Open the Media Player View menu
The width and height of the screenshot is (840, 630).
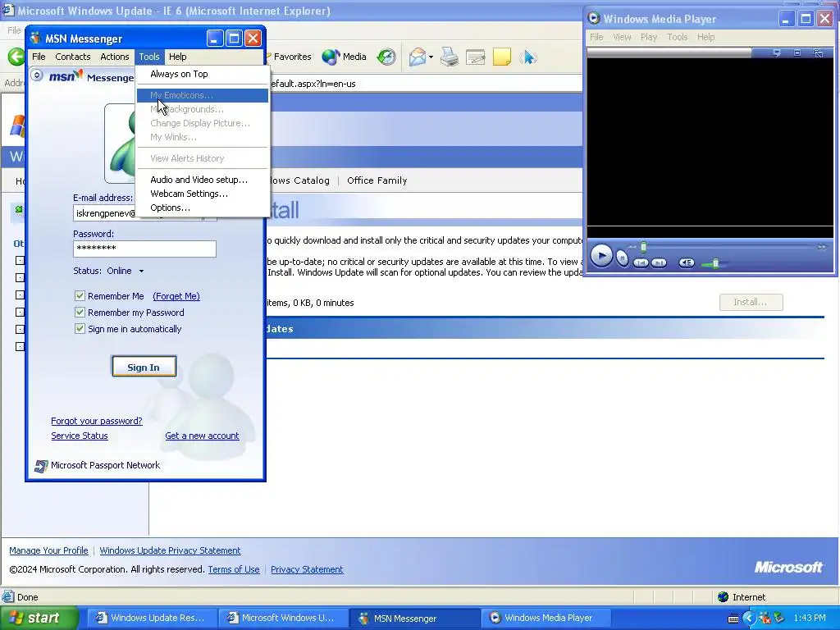coord(622,37)
